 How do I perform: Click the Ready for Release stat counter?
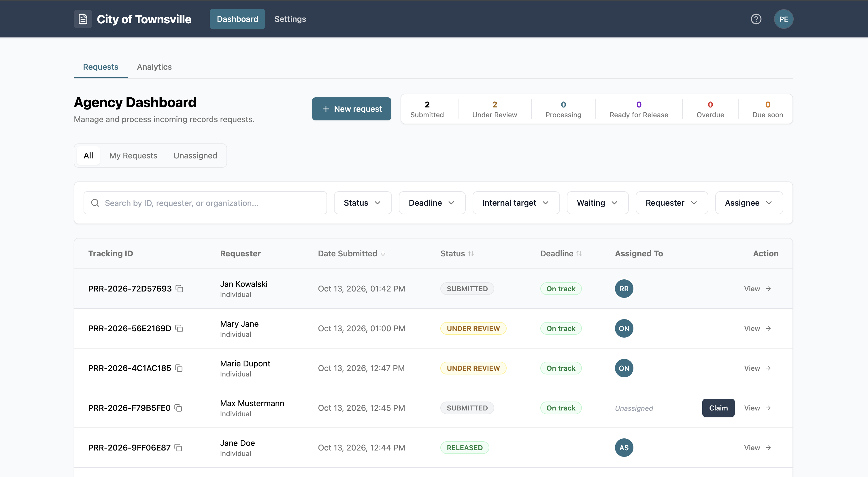pyautogui.click(x=639, y=109)
